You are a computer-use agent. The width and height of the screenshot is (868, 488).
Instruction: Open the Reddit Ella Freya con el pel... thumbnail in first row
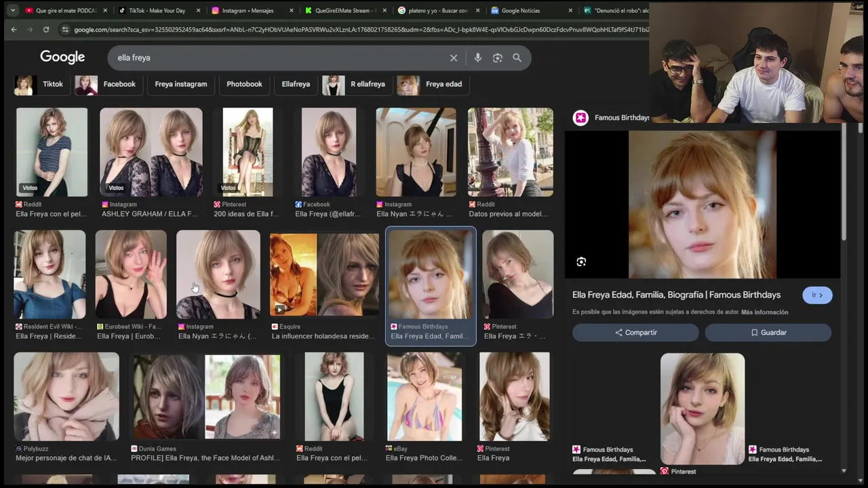click(52, 152)
